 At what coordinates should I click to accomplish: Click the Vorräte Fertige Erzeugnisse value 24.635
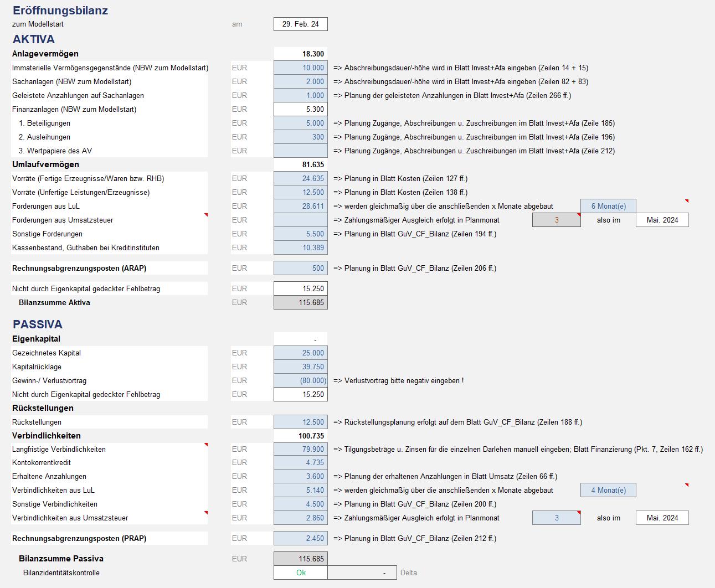tap(301, 178)
